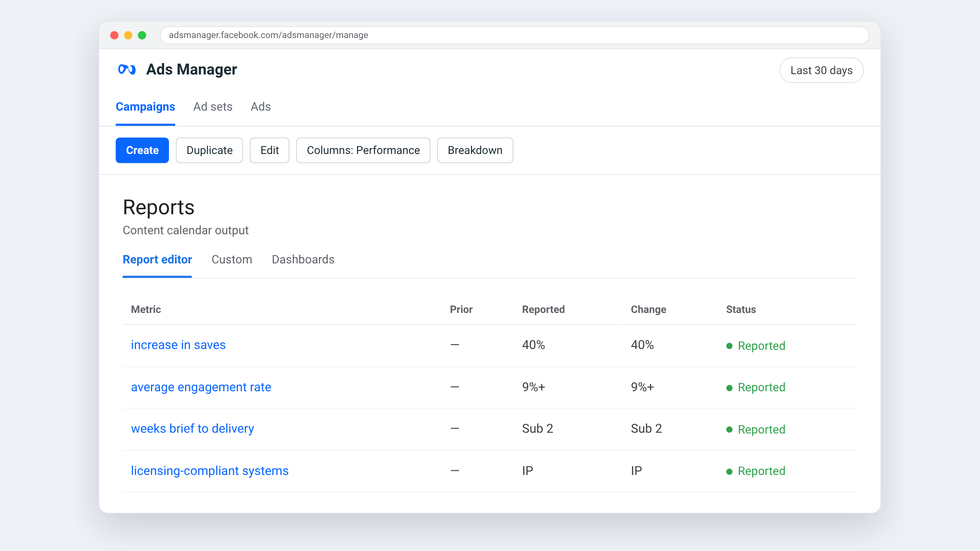Click the green window maximize dot

[x=142, y=35]
